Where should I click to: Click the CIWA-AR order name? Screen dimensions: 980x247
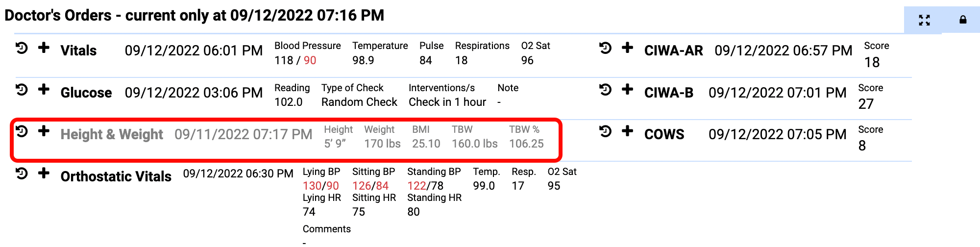673,50
